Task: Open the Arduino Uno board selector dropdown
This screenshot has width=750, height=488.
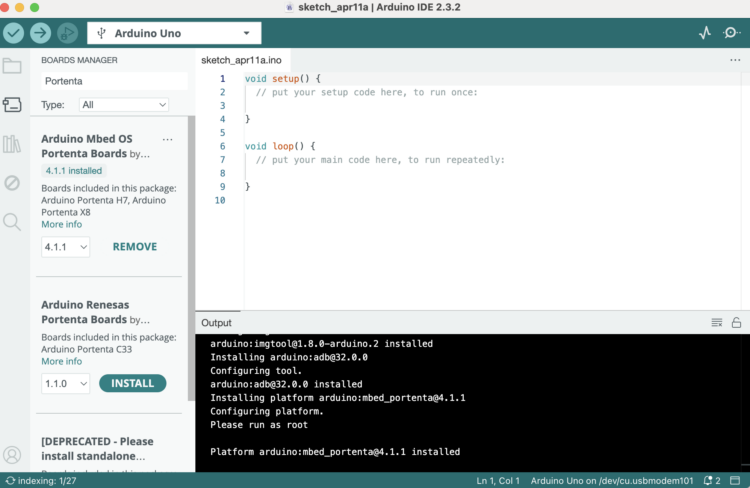Action: point(174,33)
